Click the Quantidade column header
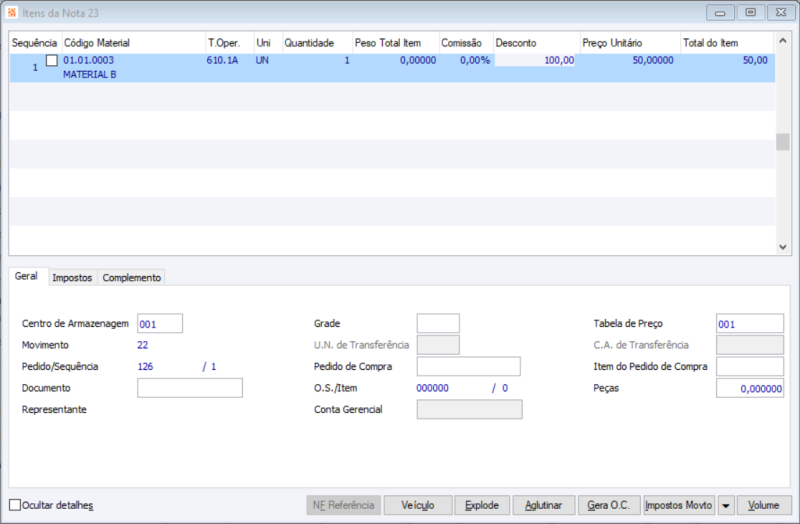Image resolution: width=800 pixels, height=524 pixels. [x=317, y=43]
